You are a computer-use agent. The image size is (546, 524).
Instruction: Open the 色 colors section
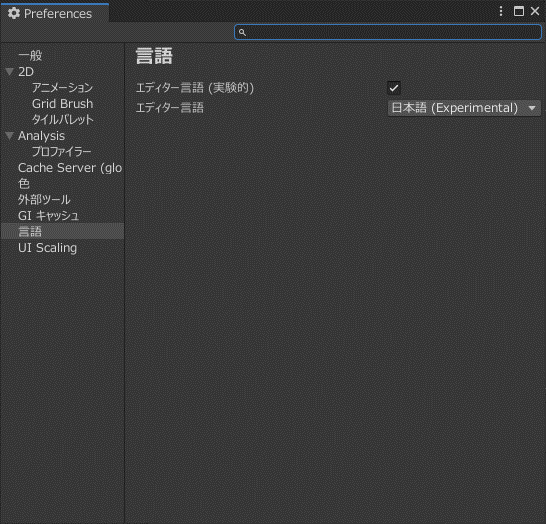24,184
